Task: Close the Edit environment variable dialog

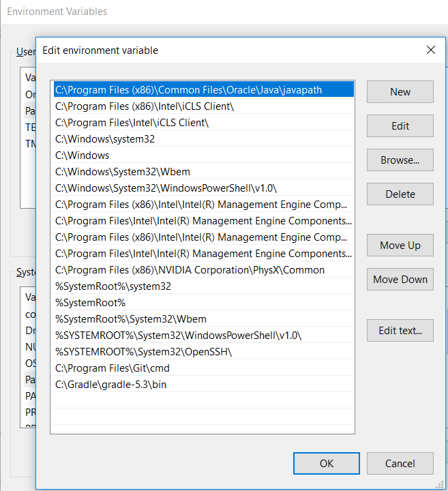Action: (x=431, y=50)
